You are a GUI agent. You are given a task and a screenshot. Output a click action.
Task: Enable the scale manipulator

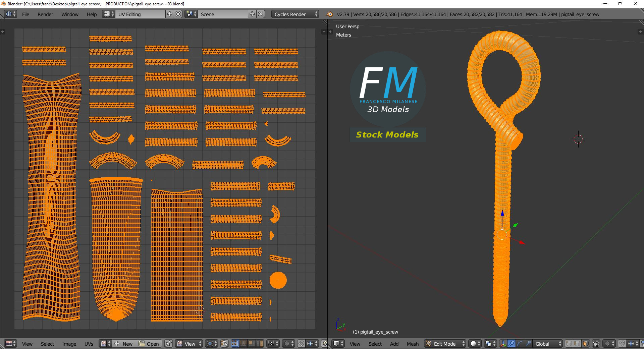coord(528,344)
